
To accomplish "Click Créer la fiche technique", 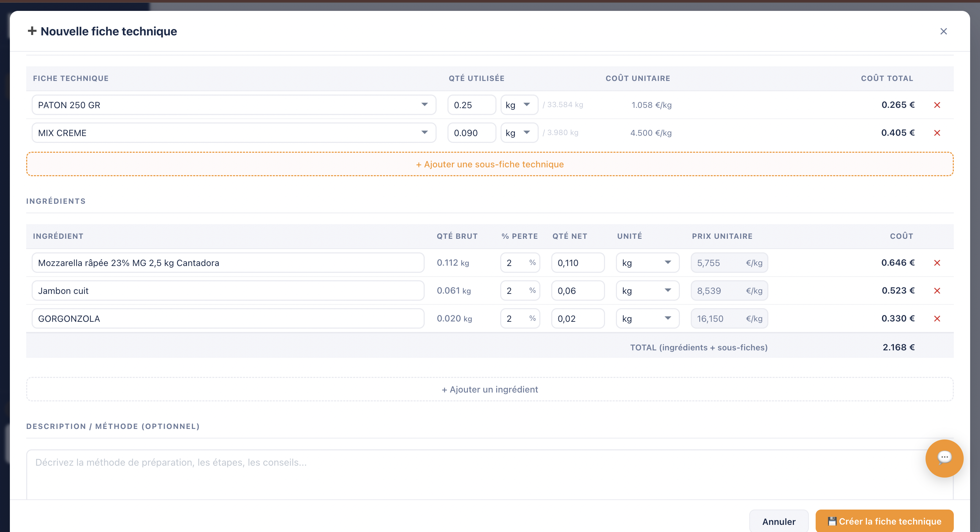I will click(x=884, y=521).
